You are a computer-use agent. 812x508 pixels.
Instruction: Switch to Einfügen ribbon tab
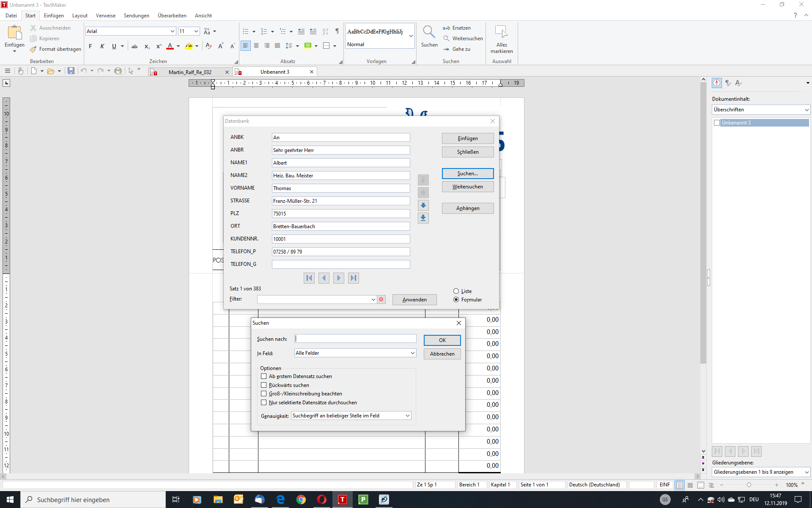(x=54, y=16)
